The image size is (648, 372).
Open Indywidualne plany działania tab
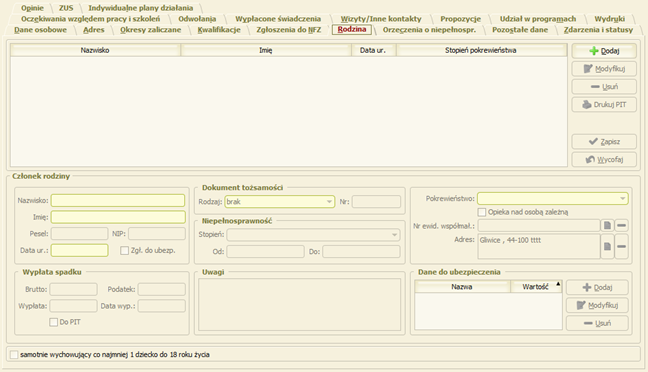coord(141,8)
